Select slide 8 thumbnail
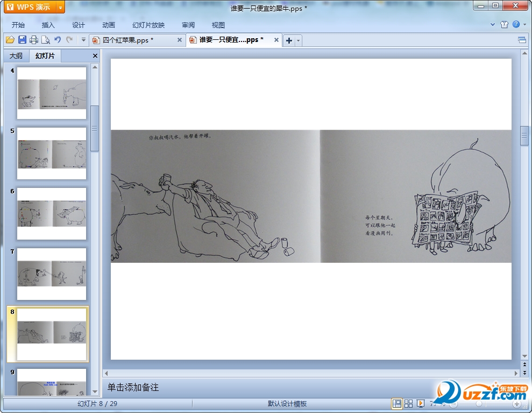This screenshot has width=532, height=413. coord(52,334)
